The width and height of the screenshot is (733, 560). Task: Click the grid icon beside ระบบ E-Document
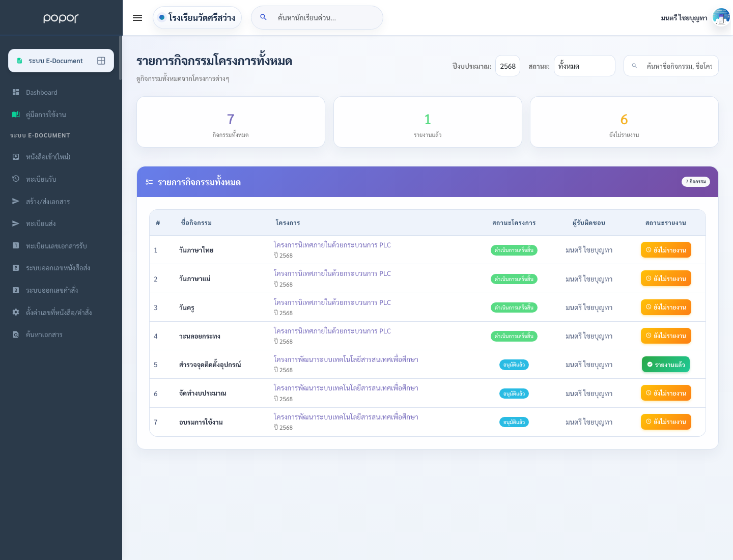[101, 61]
